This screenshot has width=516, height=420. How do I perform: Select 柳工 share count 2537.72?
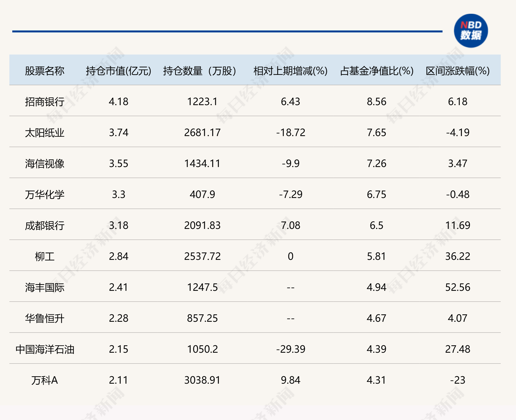coord(202,256)
